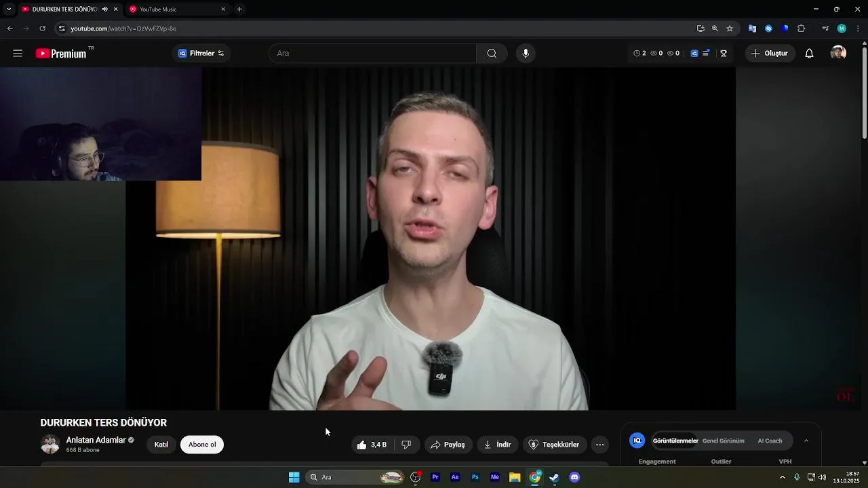Show hidden system tray icons chevron

pos(783,477)
